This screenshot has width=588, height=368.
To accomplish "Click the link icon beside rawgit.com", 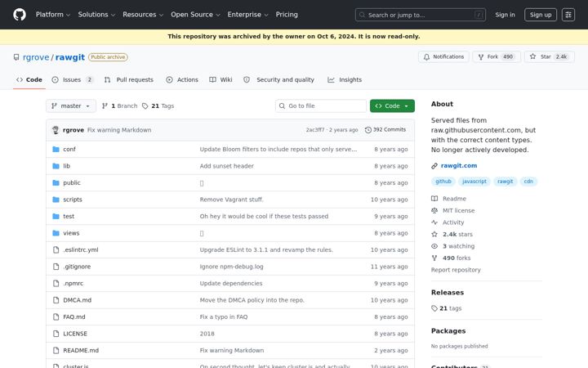I will (x=434, y=166).
